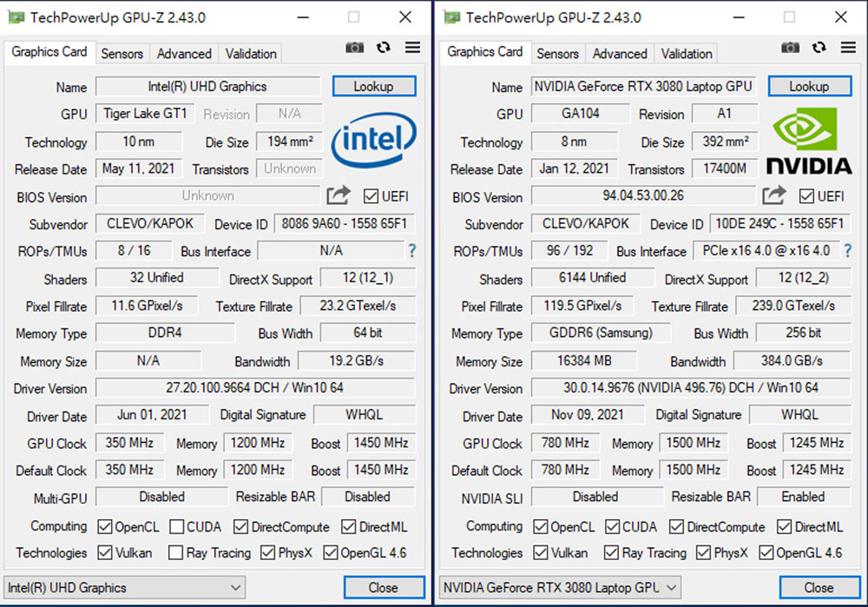Open the Validation tab on the NVIDIA window
This screenshot has height=607, width=868.
point(686,53)
